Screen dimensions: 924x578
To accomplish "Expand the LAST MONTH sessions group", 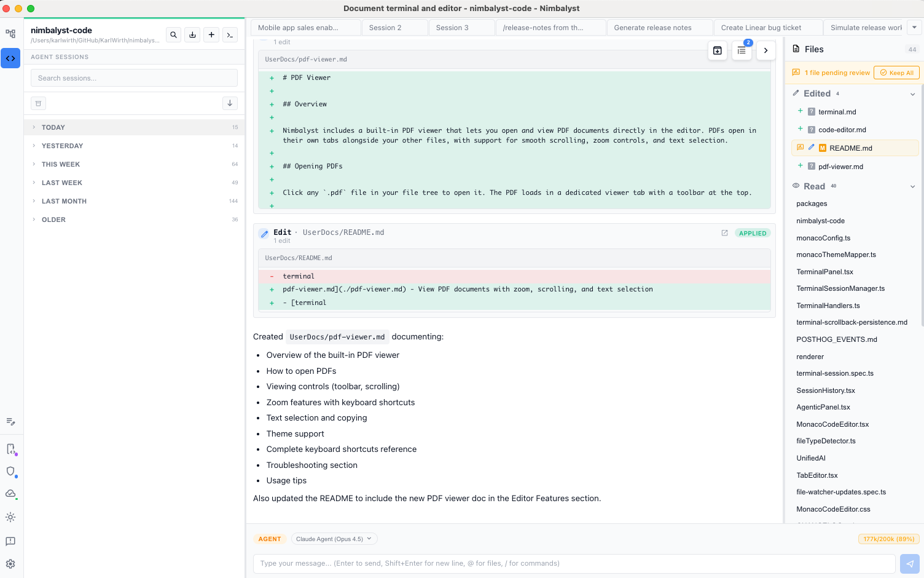I will 134,201.
